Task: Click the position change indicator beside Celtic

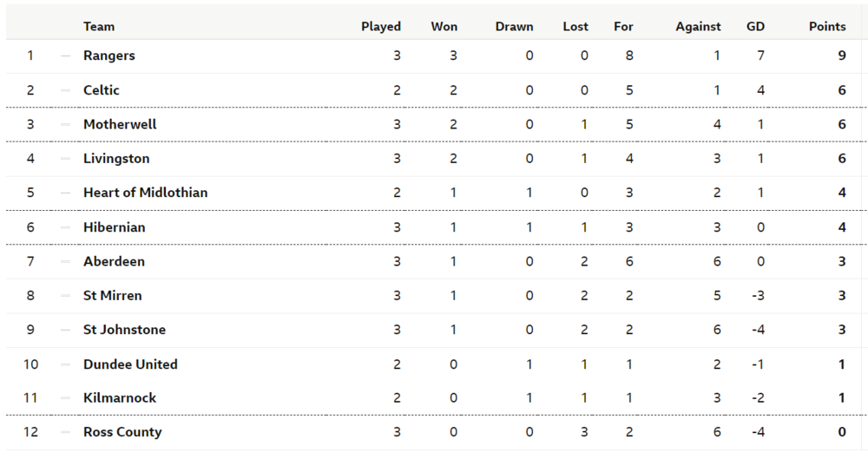Action: point(65,90)
